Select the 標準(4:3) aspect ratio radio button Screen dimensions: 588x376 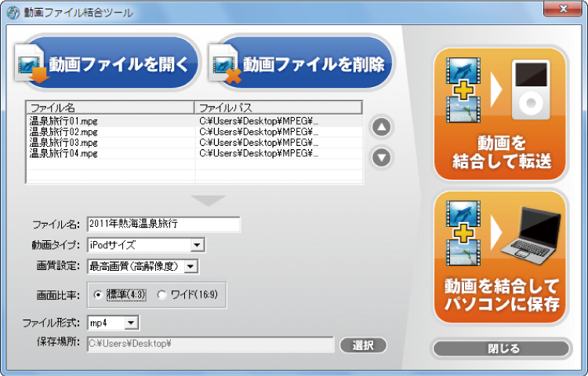[x=98, y=295]
